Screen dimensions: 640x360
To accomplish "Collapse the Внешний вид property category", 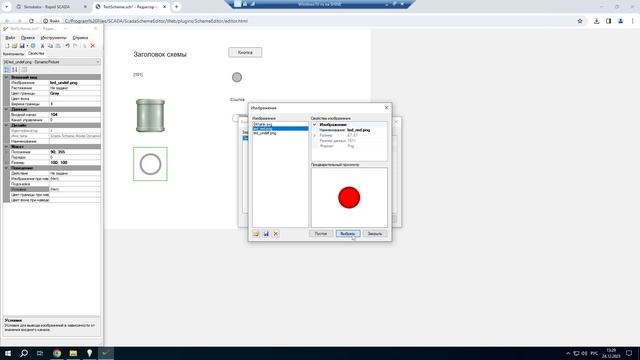I will point(6,77).
